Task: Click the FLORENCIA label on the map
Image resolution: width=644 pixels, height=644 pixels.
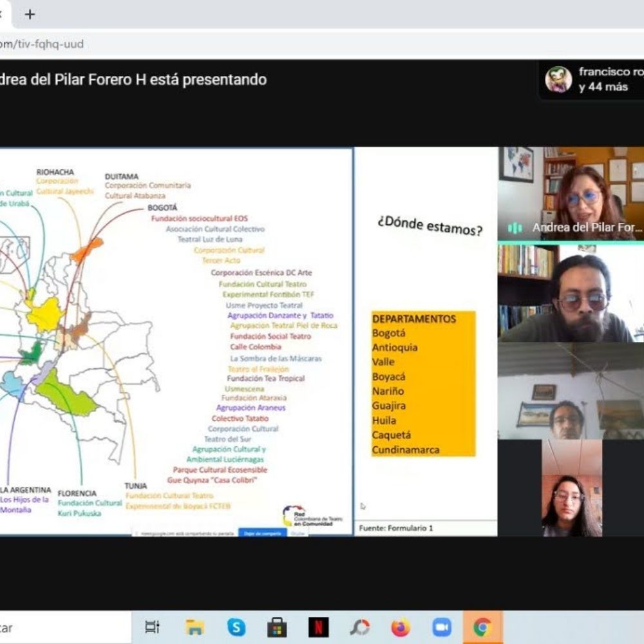Action: click(77, 493)
